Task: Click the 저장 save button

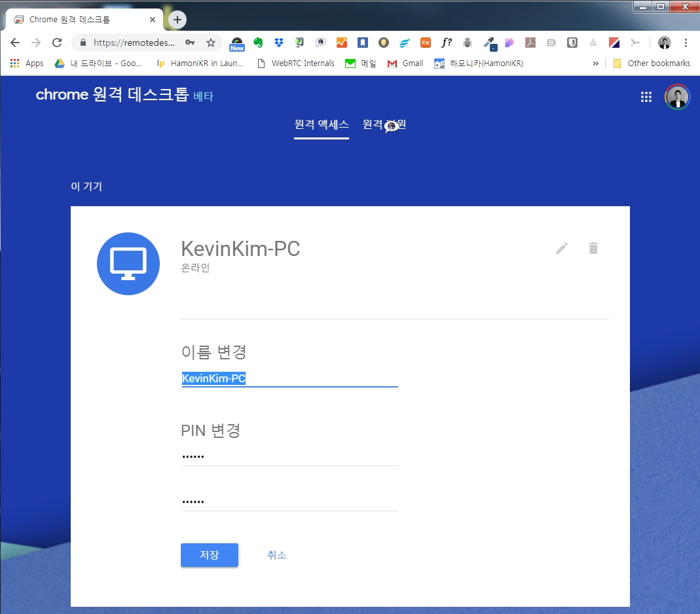Action: (210, 555)
